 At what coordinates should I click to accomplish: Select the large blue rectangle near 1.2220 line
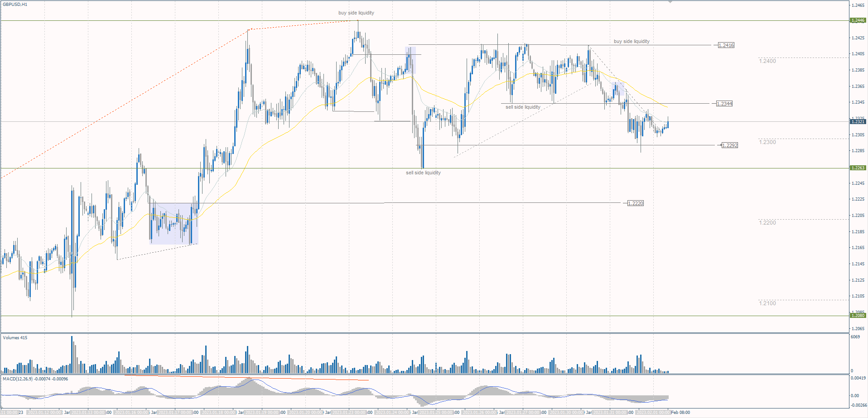click(174, 224)
